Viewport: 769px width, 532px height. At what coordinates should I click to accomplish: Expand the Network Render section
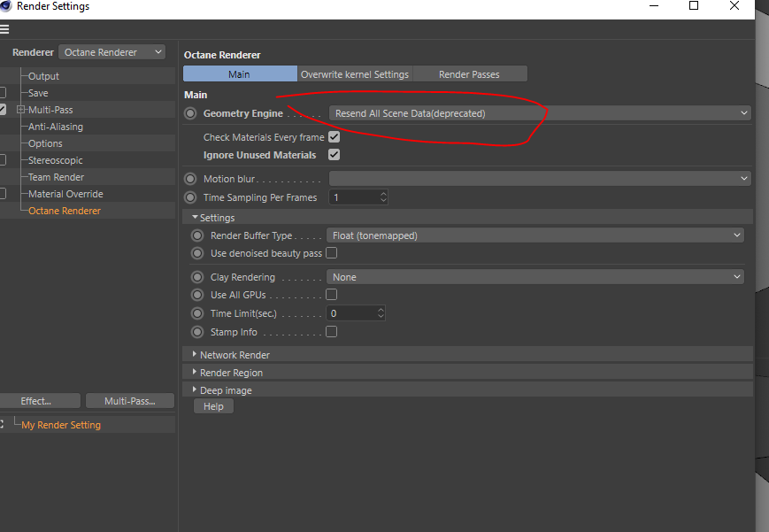[x=195, y=354]
